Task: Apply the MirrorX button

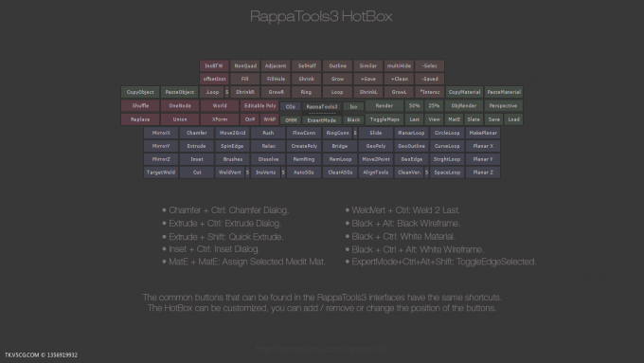Action: 161,133
